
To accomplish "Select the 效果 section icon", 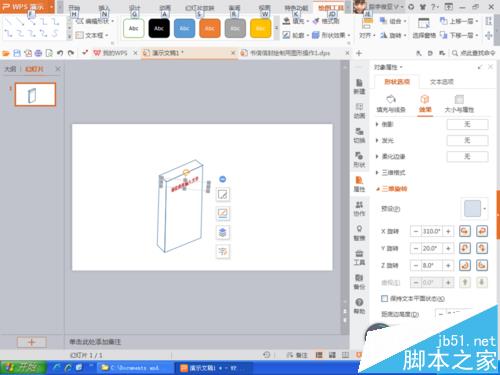I will coord(425,104).
